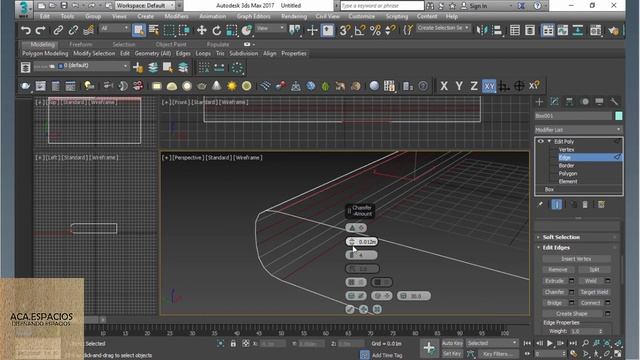
Task: Toggle the Edit Poly modifier eye visibility
Action: tap(540, 142)
